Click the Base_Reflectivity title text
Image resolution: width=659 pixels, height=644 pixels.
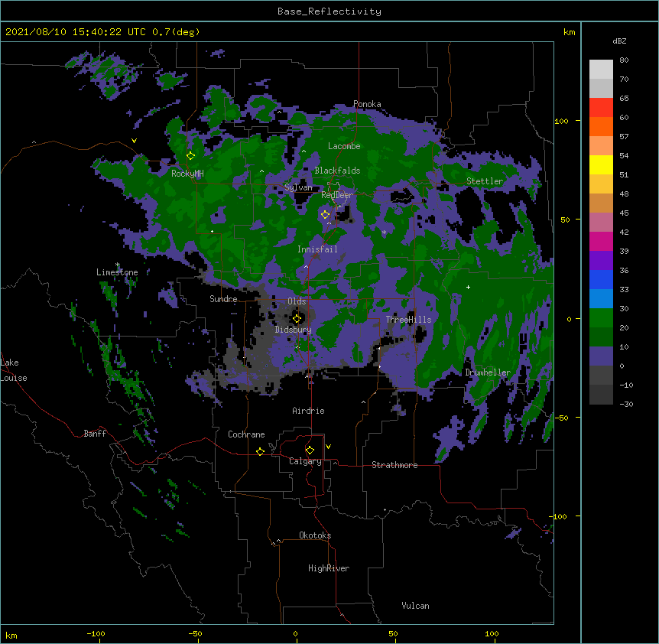(329, 11)
